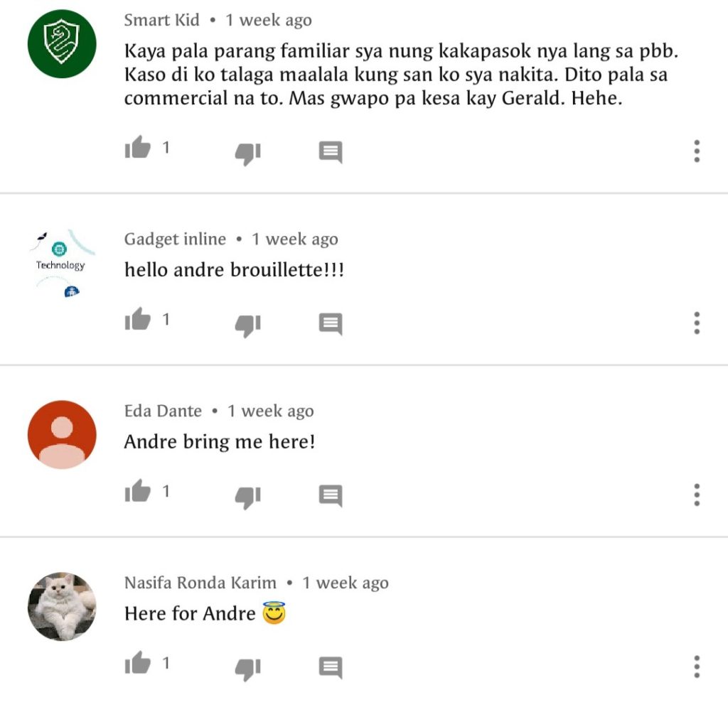Open more options for Eda Dante comment
This screenshot has height=707, width=728.
tap(697, 495)
